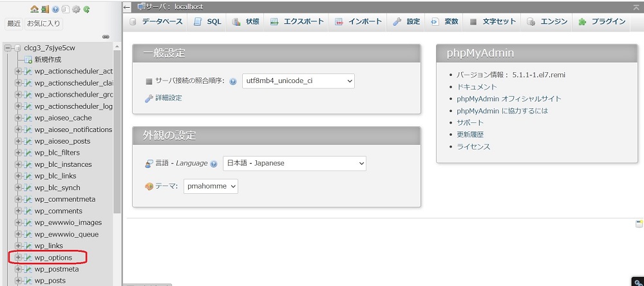This screenshot has height=286, width=644.
Task: Click the お気に入り button in the sidebar
Action: (x=44, y=24)
